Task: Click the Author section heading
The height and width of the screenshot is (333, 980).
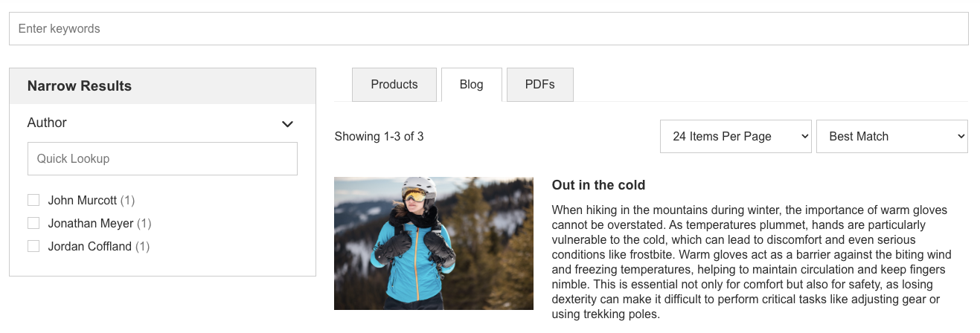Action: coord(47,123)
